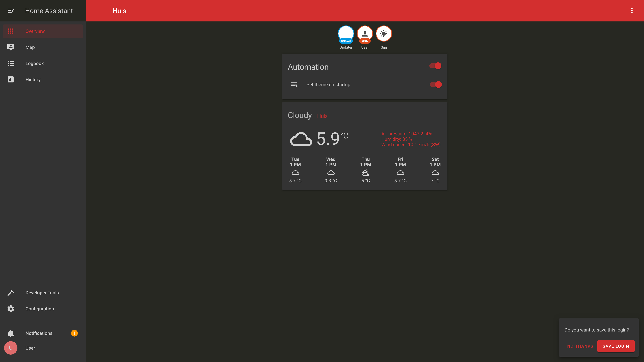Click the Save Login button
This screenshot has width=644, height=362.
coord(616,346)
